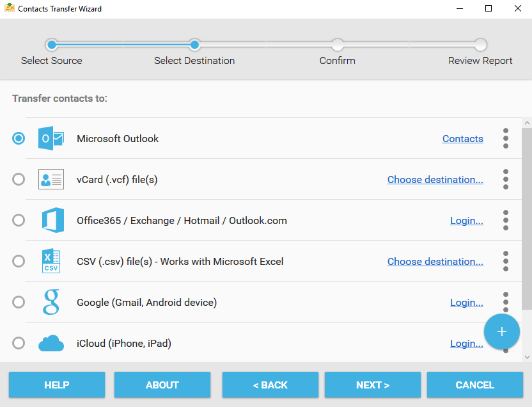Open Login link for Office365
The height and width of the screenshot is (407, 532).
[467, 221]
